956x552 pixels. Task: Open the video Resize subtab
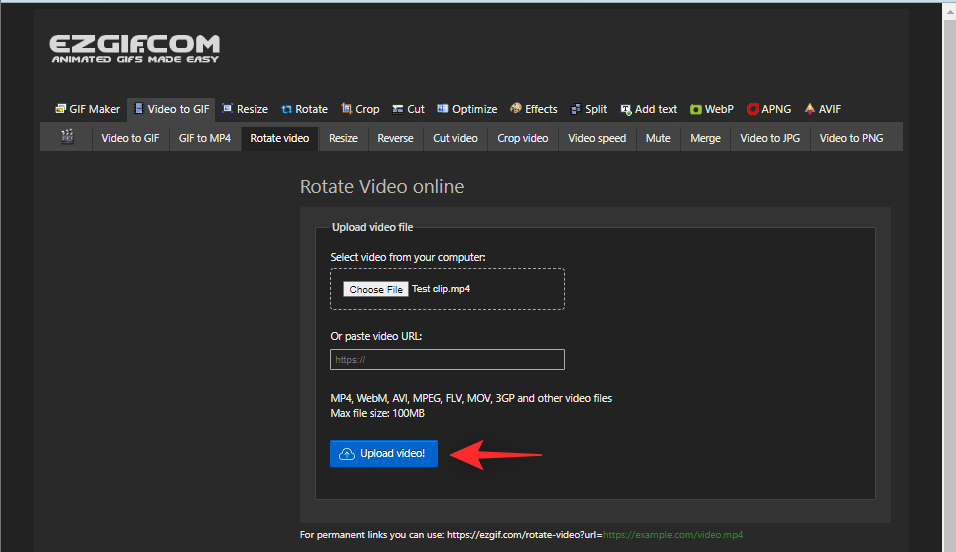343,138
